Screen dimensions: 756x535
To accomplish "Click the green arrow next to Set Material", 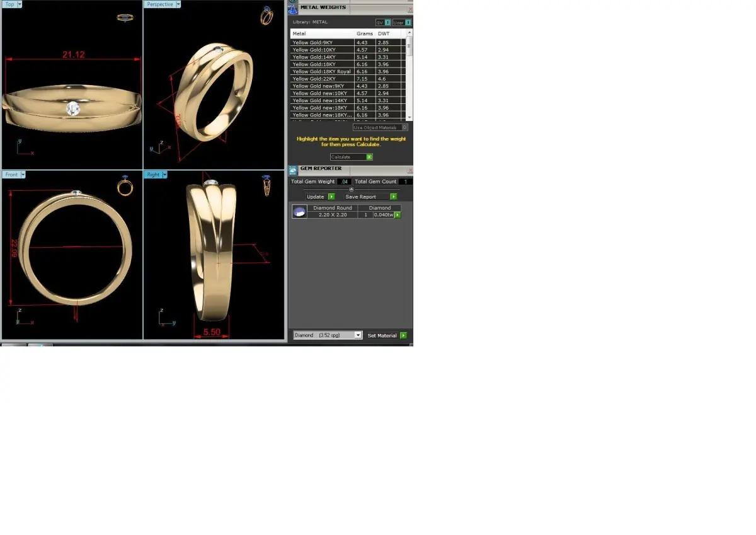I will (403, 335).
